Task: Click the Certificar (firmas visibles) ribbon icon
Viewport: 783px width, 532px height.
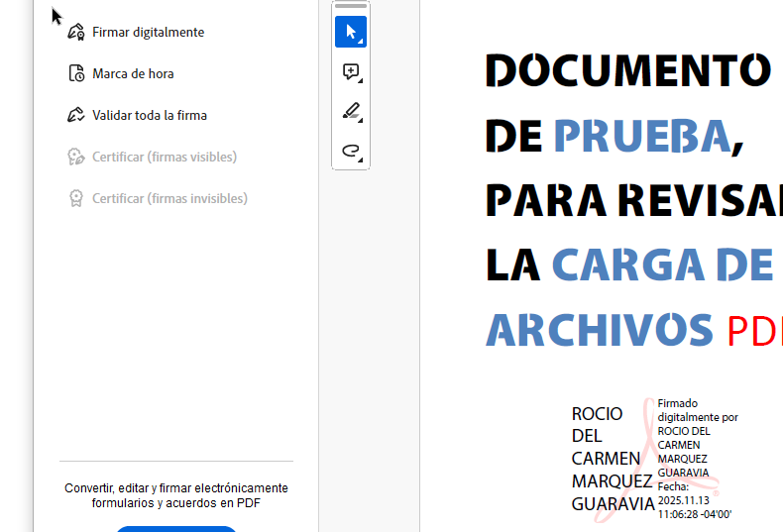Action: tap(76, 157)
